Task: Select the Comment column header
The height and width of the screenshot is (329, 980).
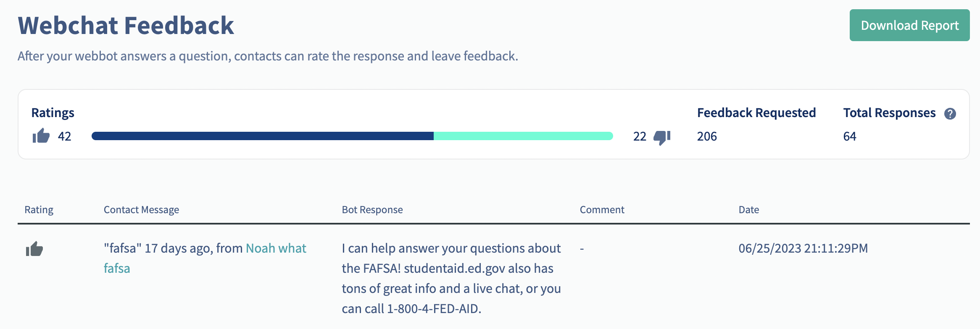Action: click(x=602, y=209)
